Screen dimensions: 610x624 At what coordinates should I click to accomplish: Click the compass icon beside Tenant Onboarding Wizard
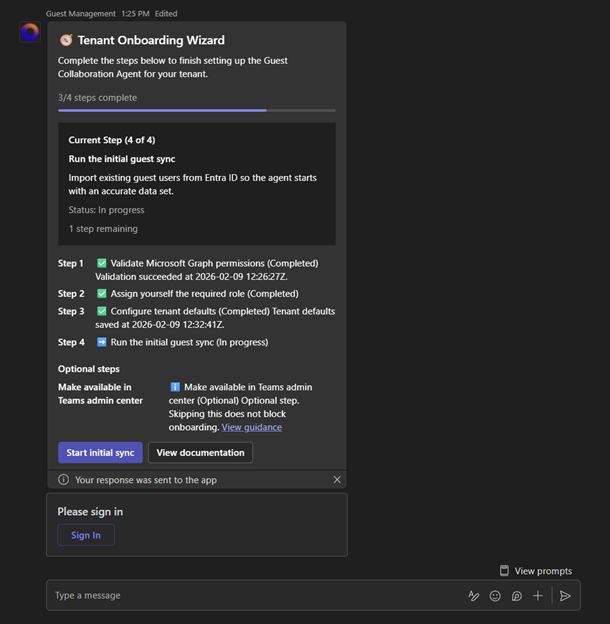coord(66,41)
